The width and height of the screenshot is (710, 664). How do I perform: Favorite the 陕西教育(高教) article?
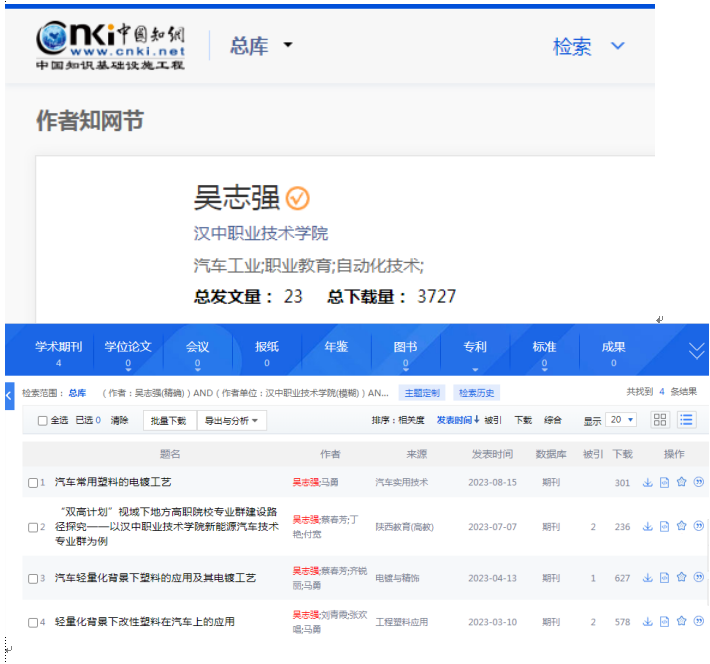click(x=681, y=526)
